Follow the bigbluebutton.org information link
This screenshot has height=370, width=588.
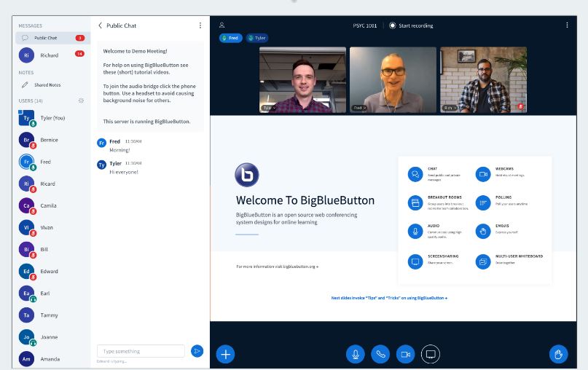pyautogui.click(x=277, y=267)
